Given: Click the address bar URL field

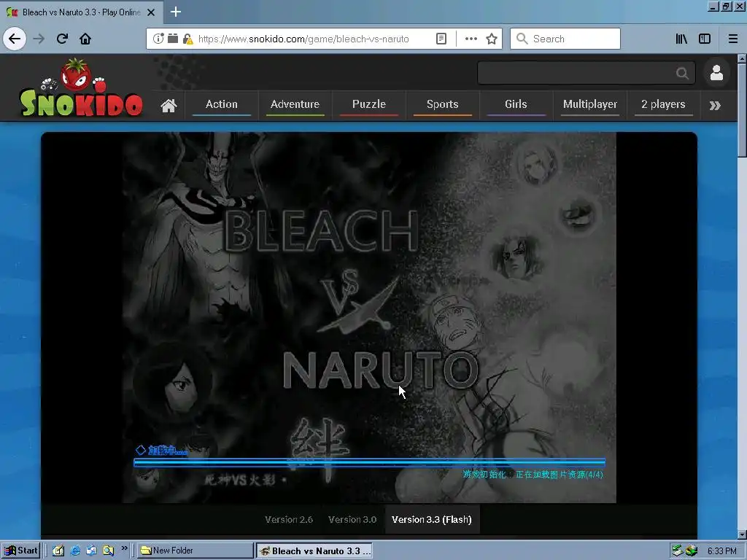Looking at the screenshot, I should pyautogui.click(x=303, y=39).
